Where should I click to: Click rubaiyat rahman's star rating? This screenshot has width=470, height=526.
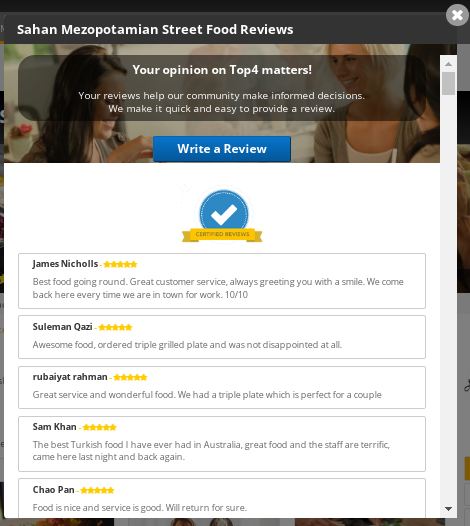pyautogui.click(x=130, y=377)
